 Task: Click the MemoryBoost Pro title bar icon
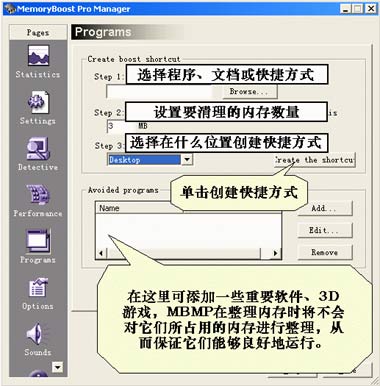click(x=10, y=8)
